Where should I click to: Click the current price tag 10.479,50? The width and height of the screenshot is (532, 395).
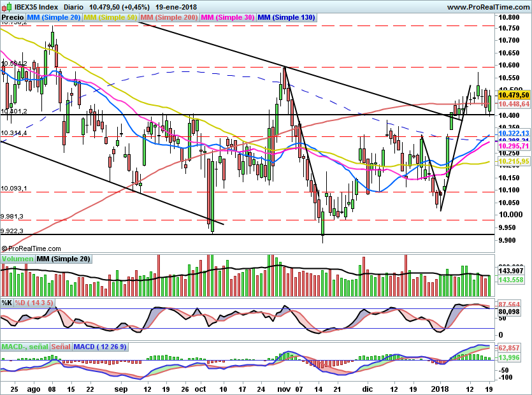pyautogui.click(x=515, y=94)
